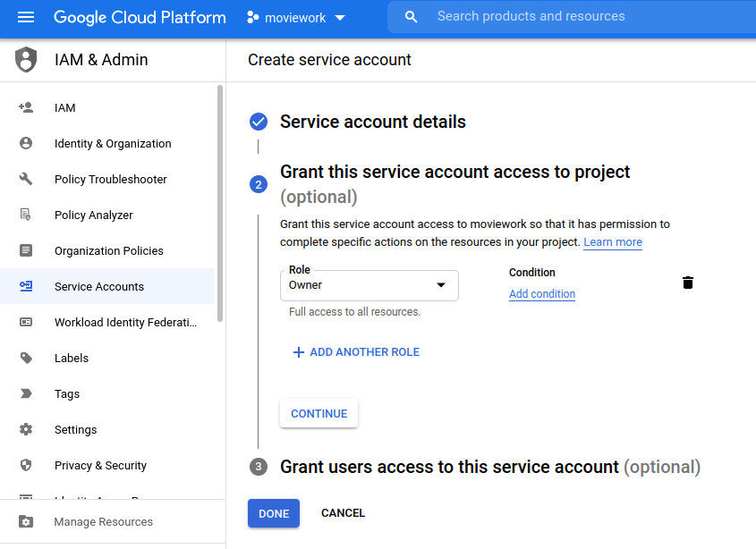Image resolution: width=756 pixels, height=549 pixels.
Task: Open IAM in the sidebar
Action: (107, 107)
